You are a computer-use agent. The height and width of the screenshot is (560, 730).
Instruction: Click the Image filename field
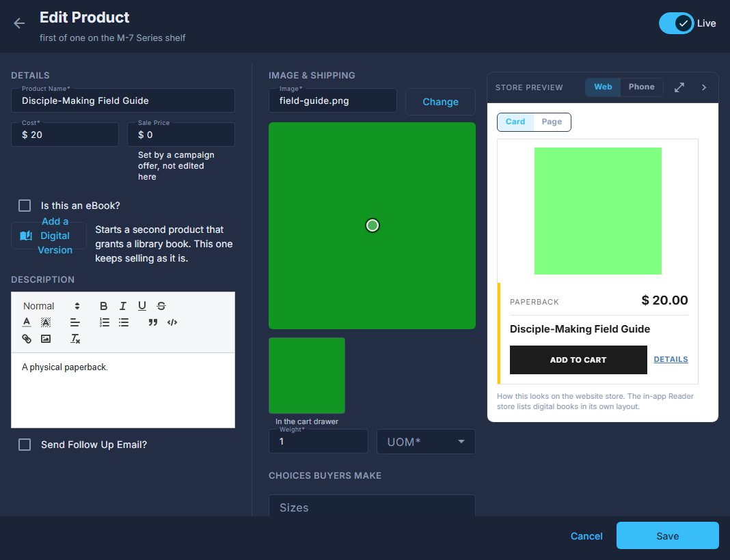(x=333, y=100)
